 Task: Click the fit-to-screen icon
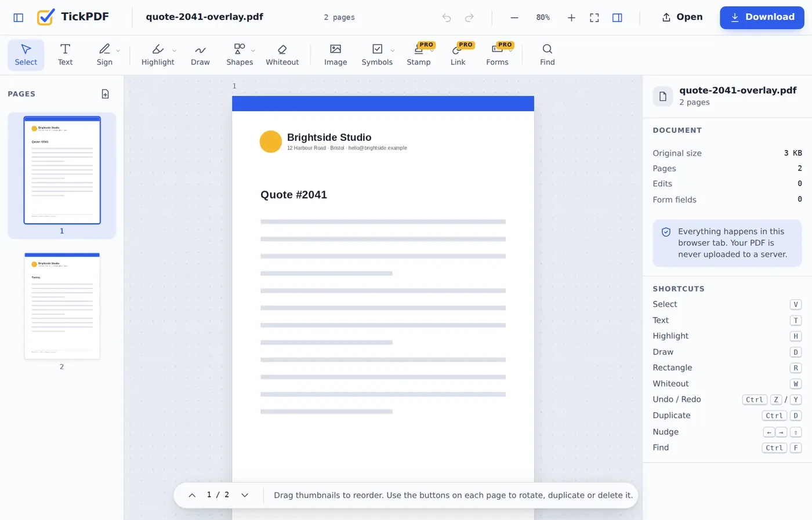(594, 17)
